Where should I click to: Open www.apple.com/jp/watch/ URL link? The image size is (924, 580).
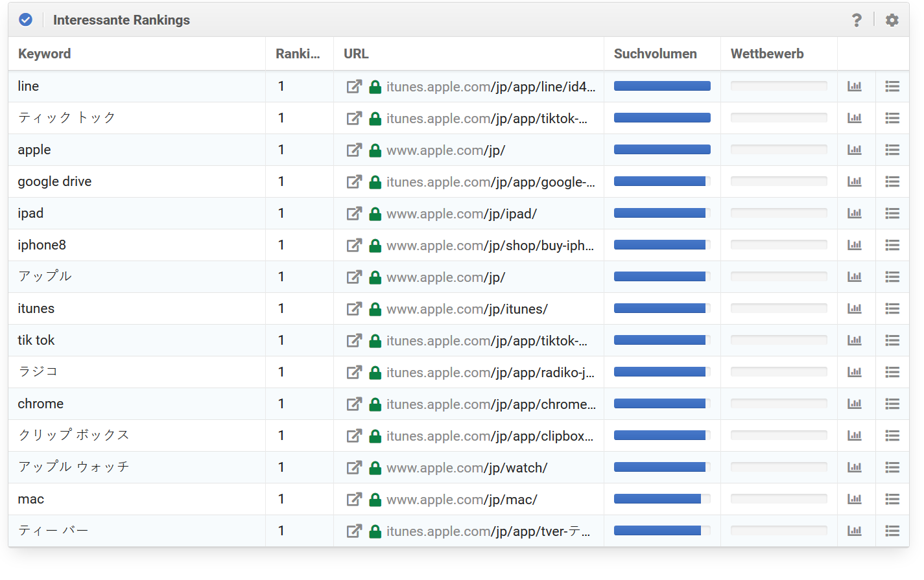467,468
